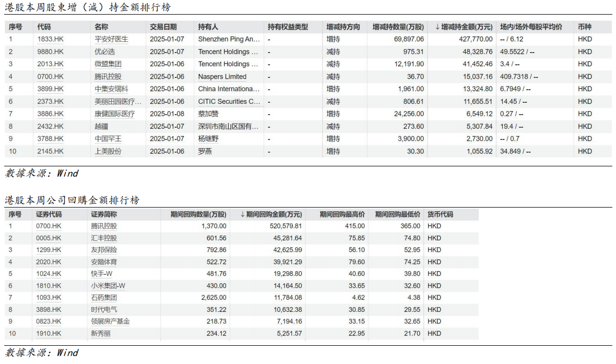Open 腾讯控股 link in shareholder table
This screenshot has height=364, width=616.
pyautogui.click(x=108, y=77)
